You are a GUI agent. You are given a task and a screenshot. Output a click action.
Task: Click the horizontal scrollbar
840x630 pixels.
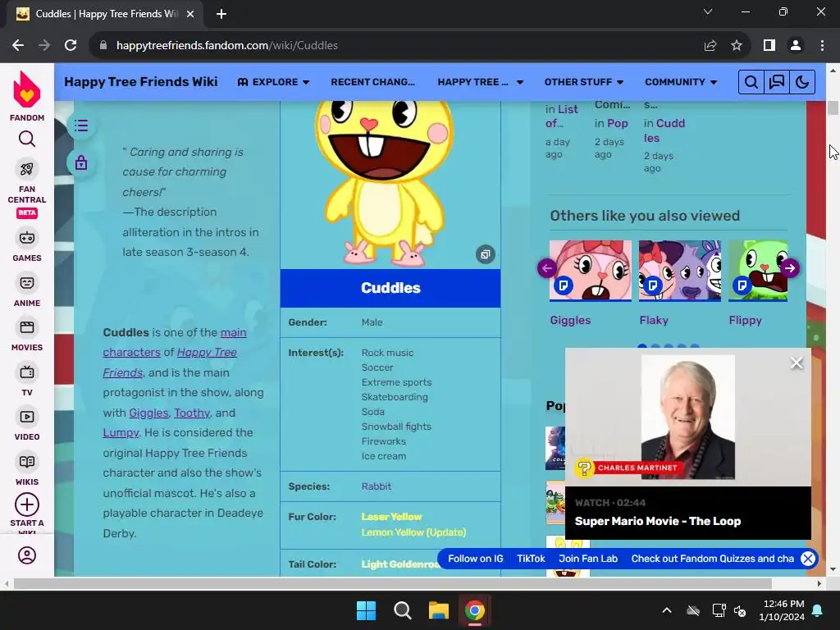[x=393, y=583]
